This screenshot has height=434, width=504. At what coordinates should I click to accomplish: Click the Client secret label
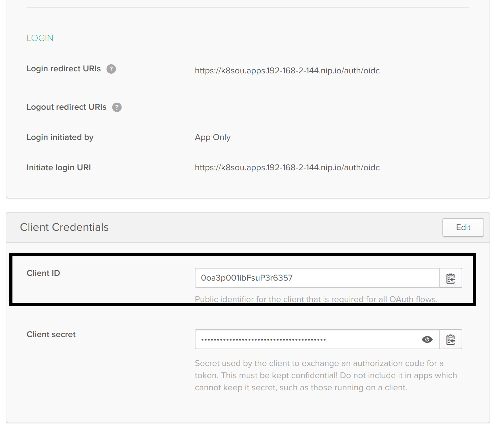[51, 334]
